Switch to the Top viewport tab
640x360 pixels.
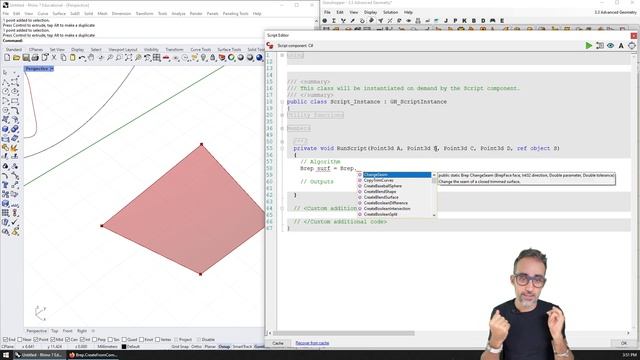click(55, 331)
